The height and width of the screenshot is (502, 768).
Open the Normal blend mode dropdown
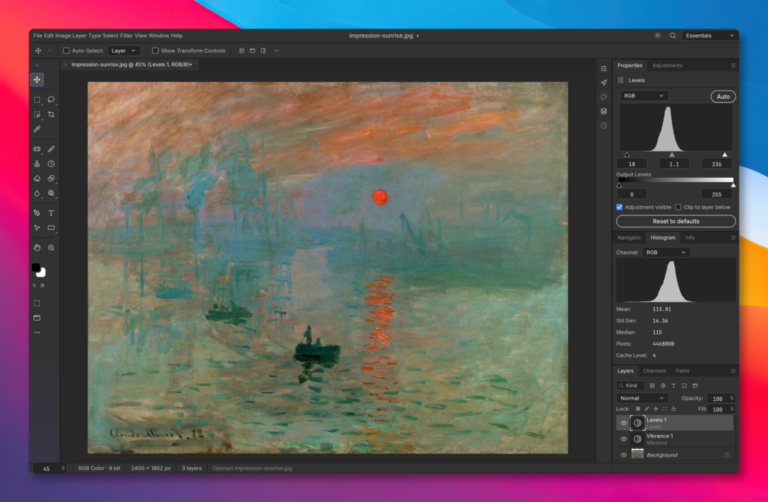642,398
